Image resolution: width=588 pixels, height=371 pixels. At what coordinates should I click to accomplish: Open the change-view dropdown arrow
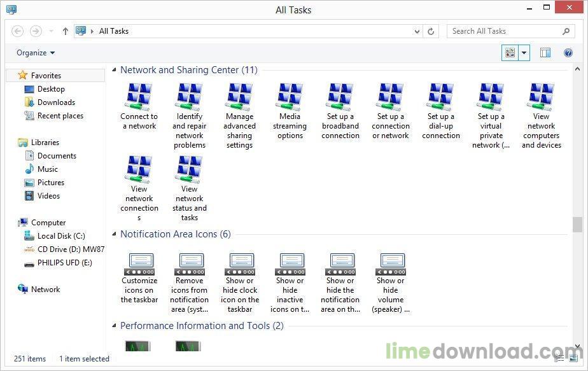click(x=523, y=53)
